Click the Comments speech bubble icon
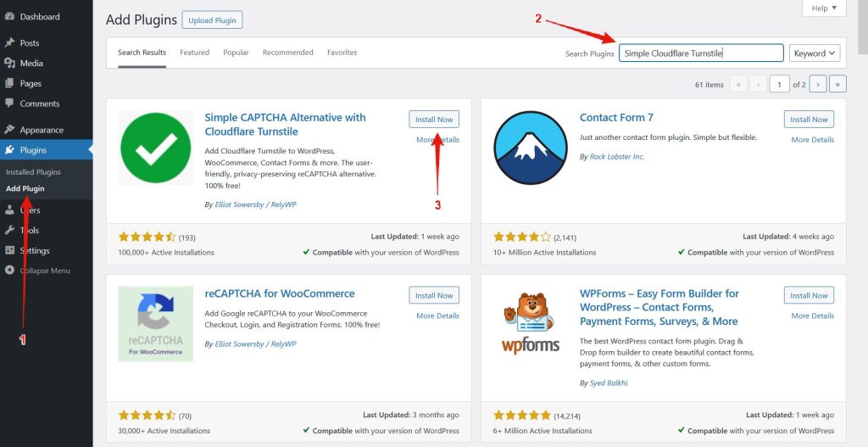The width and height of the screenshot is (868, 447). click(9, 103)
